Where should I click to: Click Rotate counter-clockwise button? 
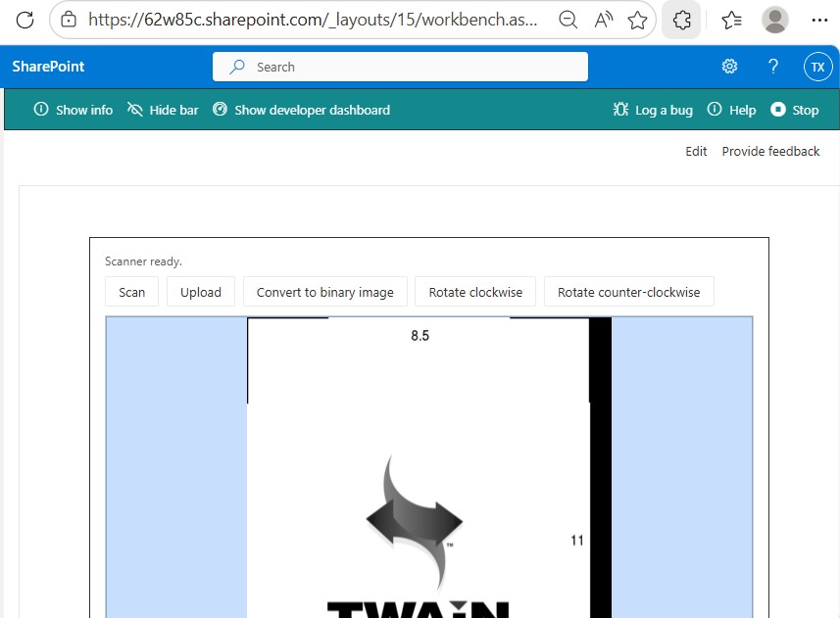pos(629,292)
